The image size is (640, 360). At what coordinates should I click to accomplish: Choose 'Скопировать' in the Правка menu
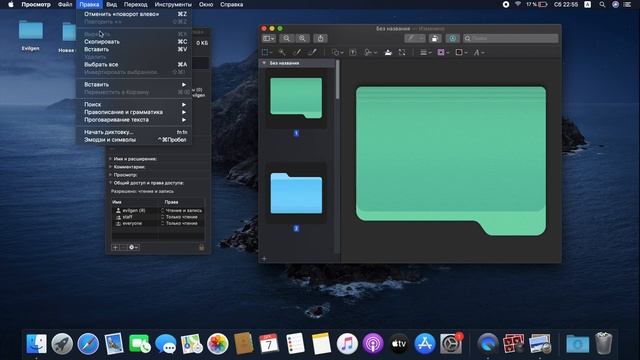click(x=135, y=42)
